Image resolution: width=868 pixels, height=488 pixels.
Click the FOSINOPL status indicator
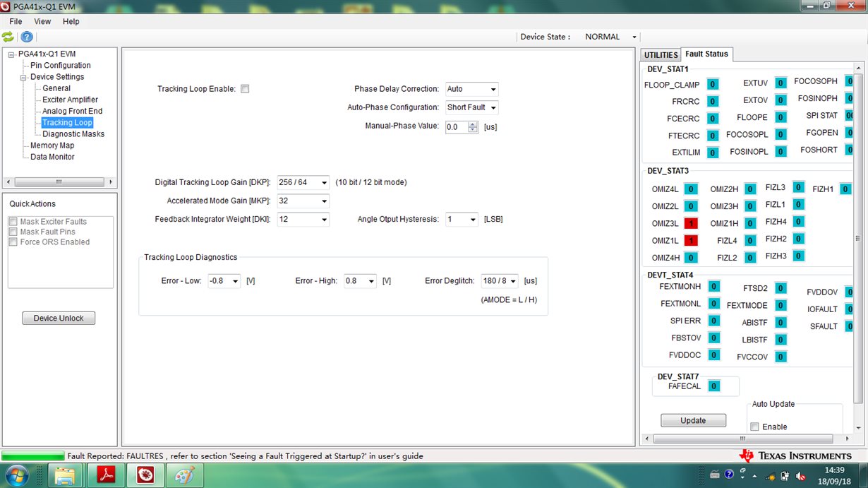780,151
